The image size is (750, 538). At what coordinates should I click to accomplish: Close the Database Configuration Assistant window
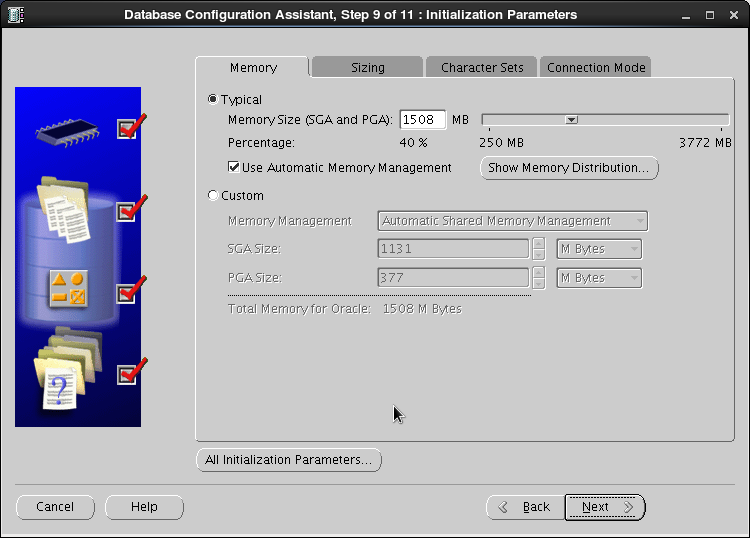[734, 15]
